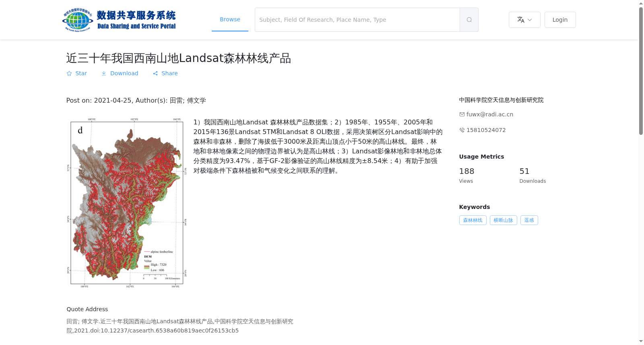The height and width of the screenshot is (345, 644).
Task: Click the Keywords heading
Action: pos(475,207)
